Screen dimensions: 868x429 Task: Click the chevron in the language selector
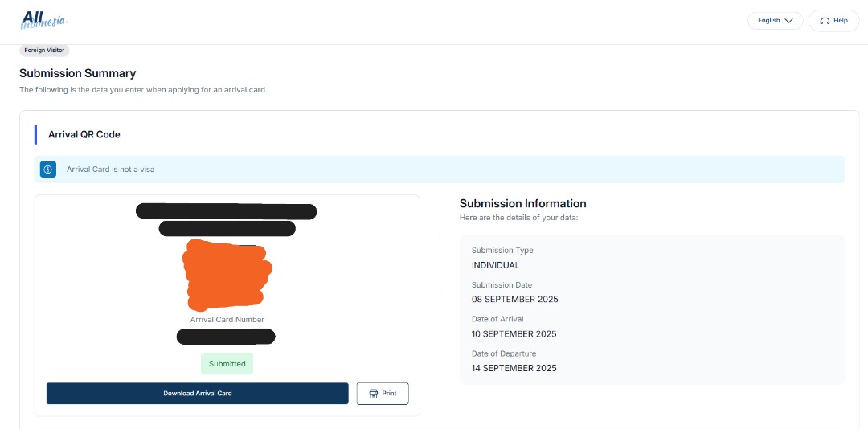789,21
